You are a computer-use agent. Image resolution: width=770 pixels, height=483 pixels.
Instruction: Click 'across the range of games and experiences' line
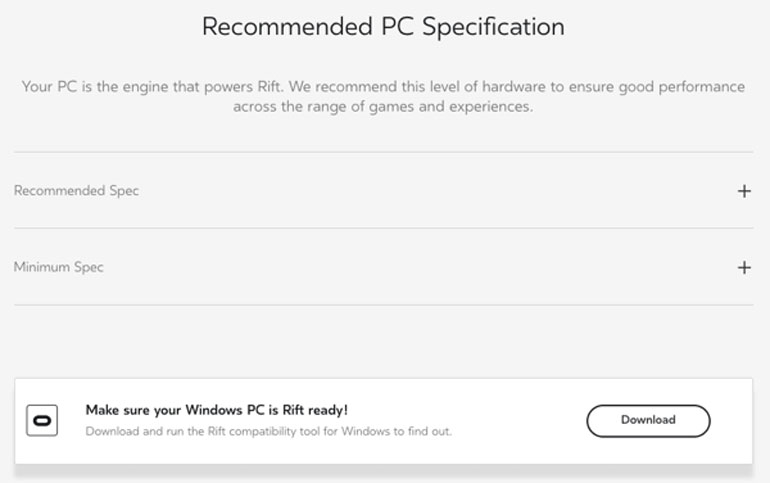click(383, 107)
